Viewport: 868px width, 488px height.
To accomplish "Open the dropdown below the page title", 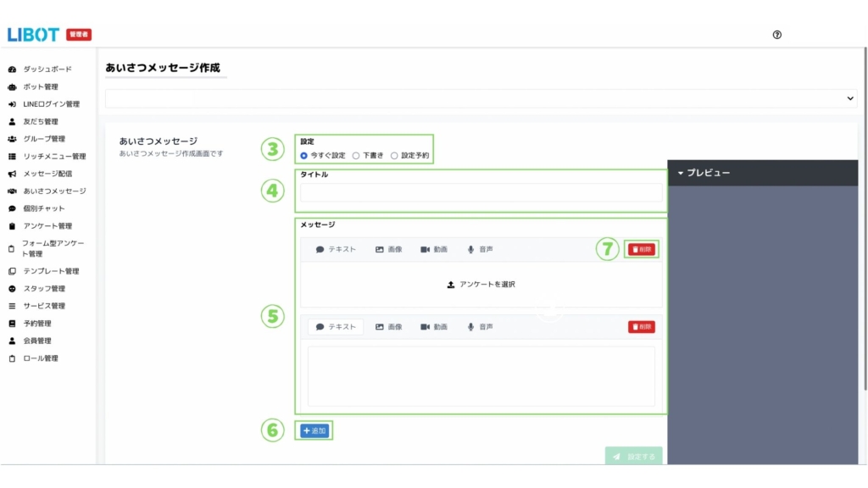I will [x=481, y=99].
